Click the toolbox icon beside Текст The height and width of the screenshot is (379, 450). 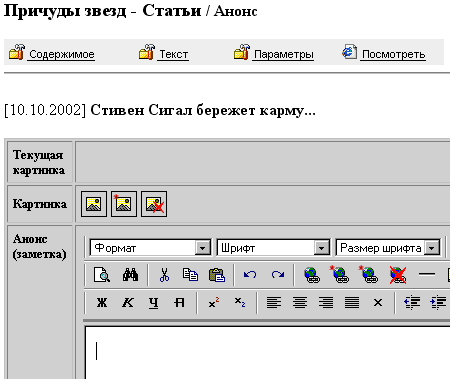[x=147, y=52]
